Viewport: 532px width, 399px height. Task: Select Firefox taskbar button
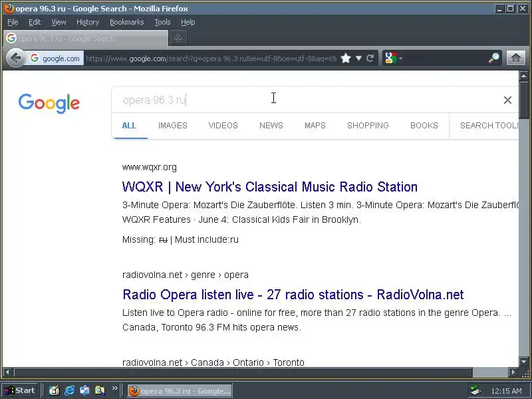point(180,391)
